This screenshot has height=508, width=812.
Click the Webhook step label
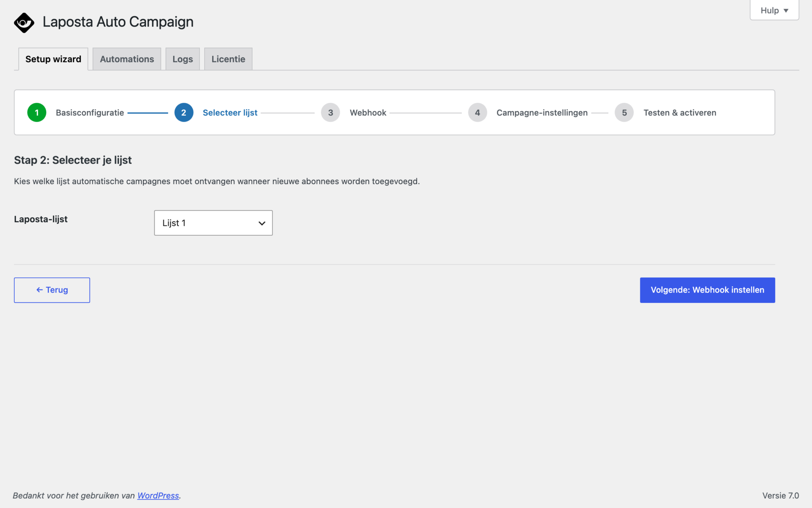[x=368, y=113]
